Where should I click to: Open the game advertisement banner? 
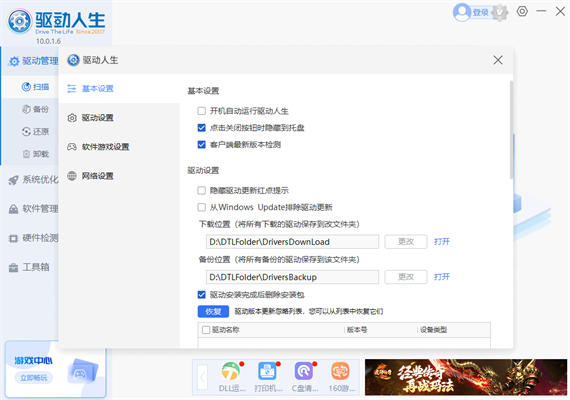point(466,377)
